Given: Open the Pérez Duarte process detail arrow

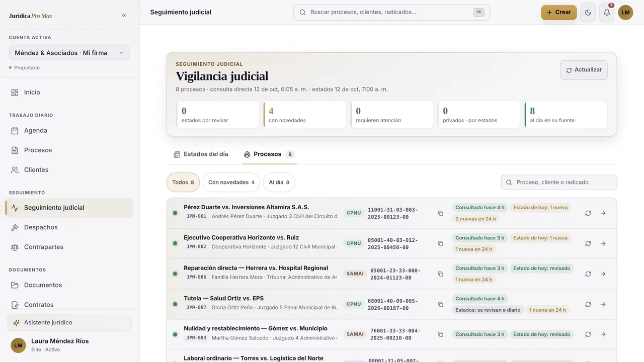Looking at the screenshot, I should point(603,213).
